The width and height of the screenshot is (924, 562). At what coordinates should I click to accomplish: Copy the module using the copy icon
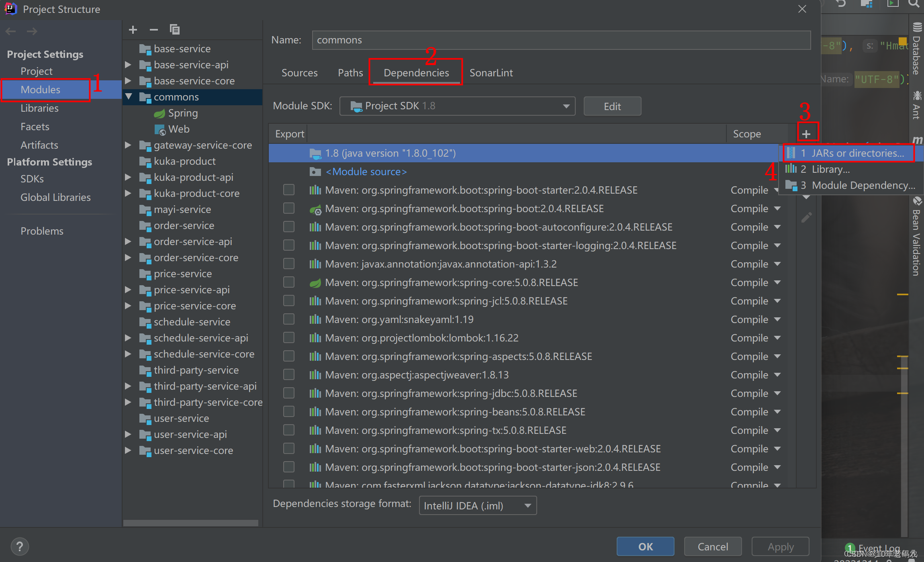(x=174, y=29)
